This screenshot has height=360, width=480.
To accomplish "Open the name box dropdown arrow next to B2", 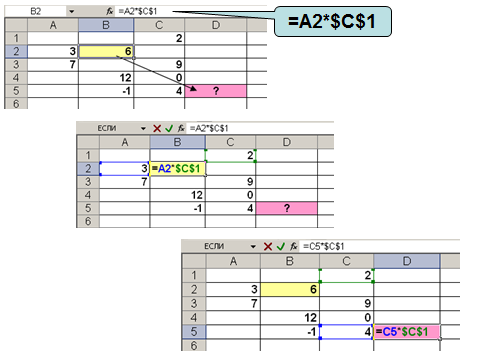I will 71,12.
